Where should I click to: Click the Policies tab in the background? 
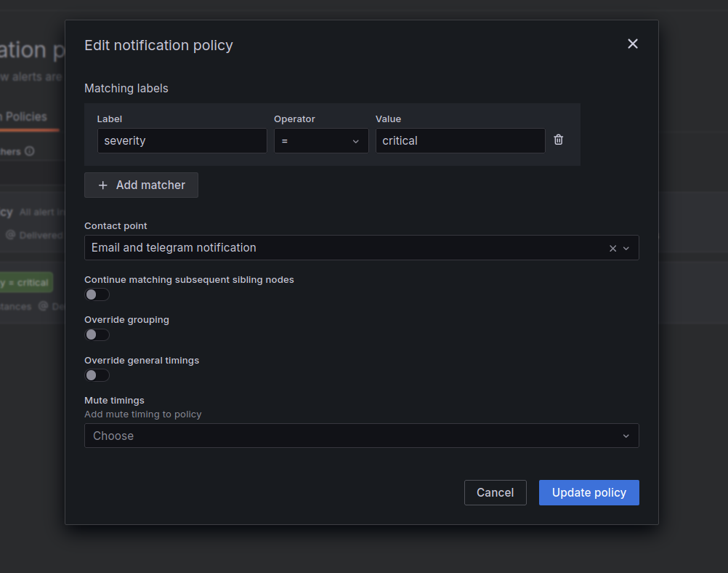tap(25, 116)
